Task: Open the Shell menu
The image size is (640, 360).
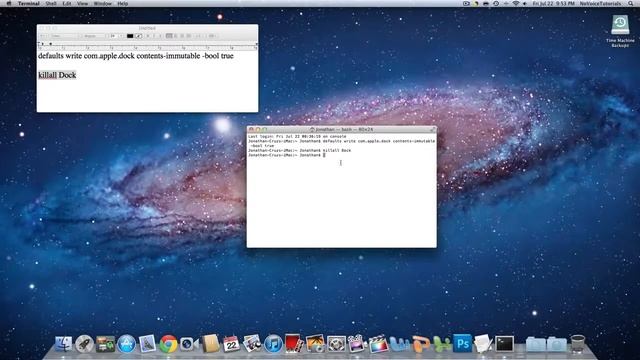Action: pos(51,3)
